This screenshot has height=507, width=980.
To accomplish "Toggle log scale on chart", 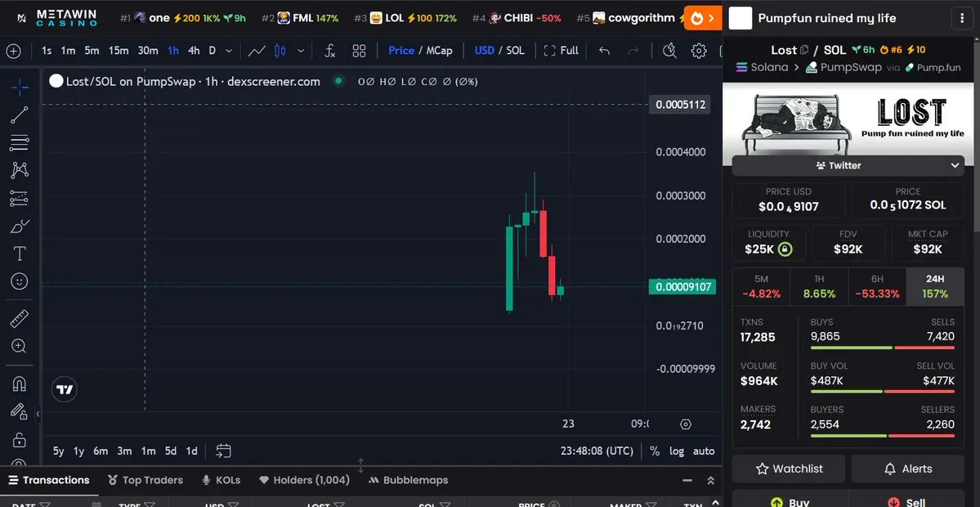I will point(677,451).
